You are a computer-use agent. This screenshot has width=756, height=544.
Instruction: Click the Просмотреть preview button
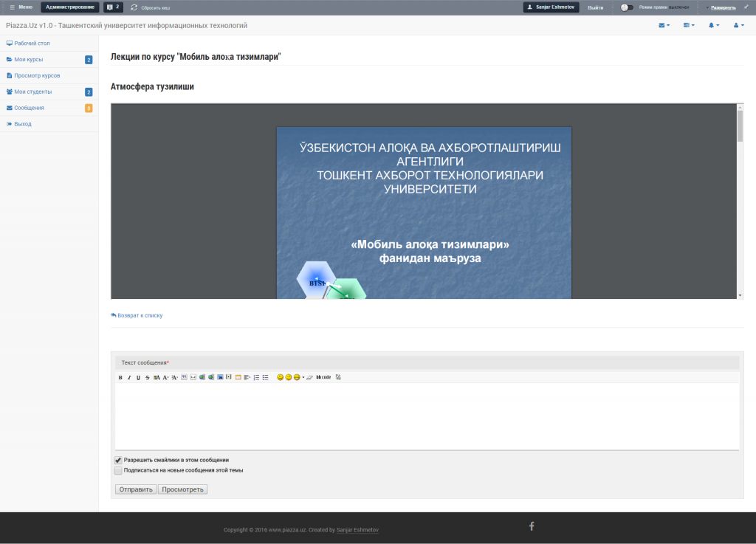(x=183, y=489)
